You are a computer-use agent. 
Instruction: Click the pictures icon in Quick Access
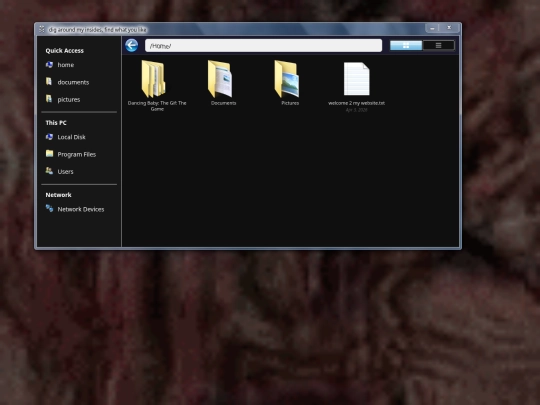[x=49, y=99]
